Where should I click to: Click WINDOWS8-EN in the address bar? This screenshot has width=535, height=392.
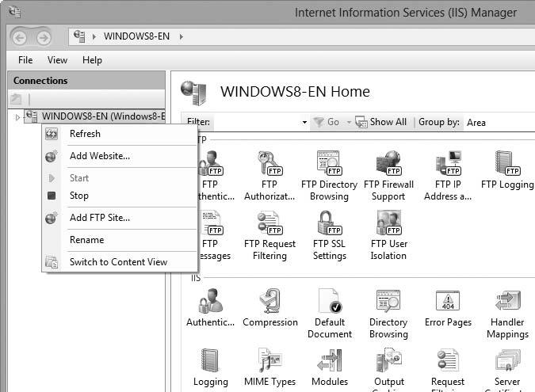(x=136, y=36)
